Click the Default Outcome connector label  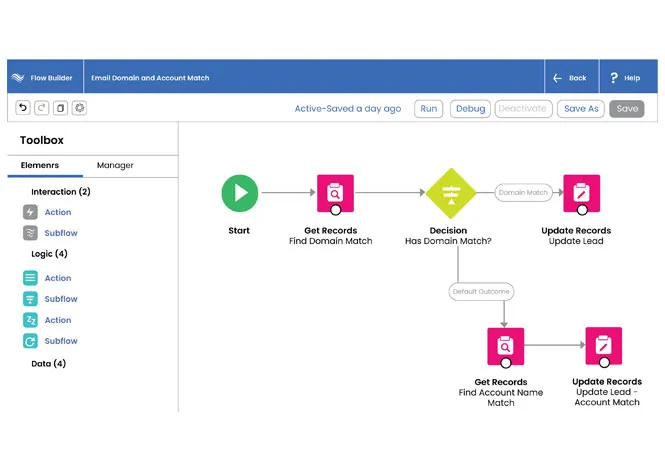[481, 292]
